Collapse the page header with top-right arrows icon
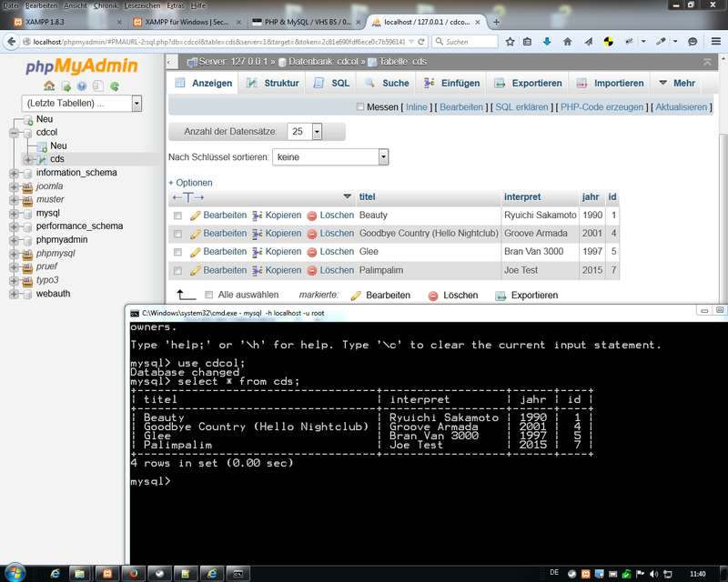This screenshot has width=728, height=582. 708,62
